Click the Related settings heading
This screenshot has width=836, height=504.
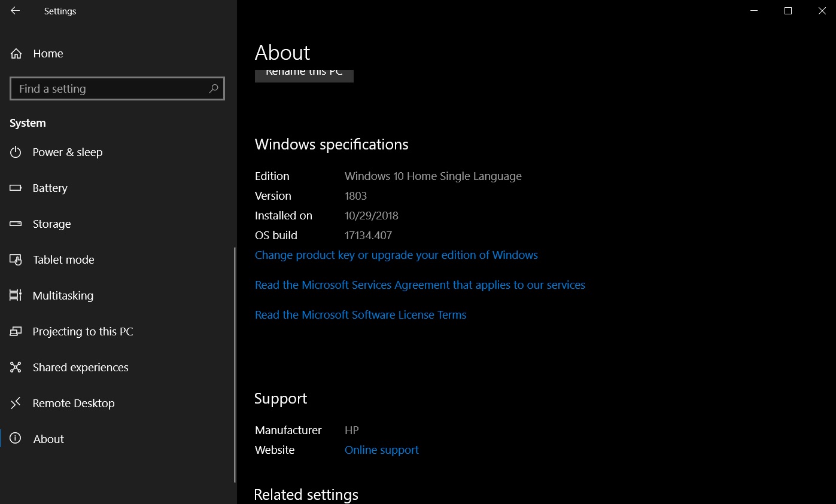click(x=306, y=495)
